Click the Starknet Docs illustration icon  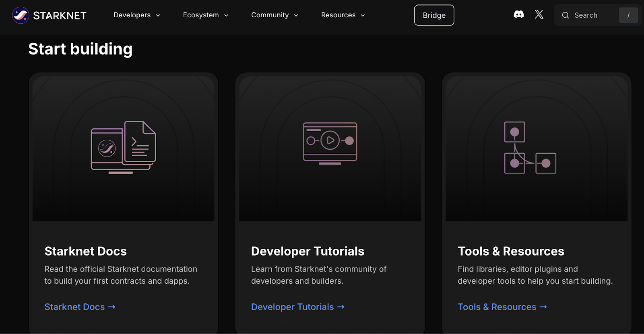point(123,147)
